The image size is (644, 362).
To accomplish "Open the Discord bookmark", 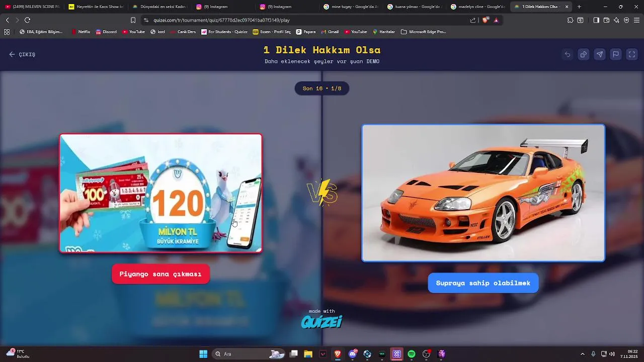I will (106, 32).
